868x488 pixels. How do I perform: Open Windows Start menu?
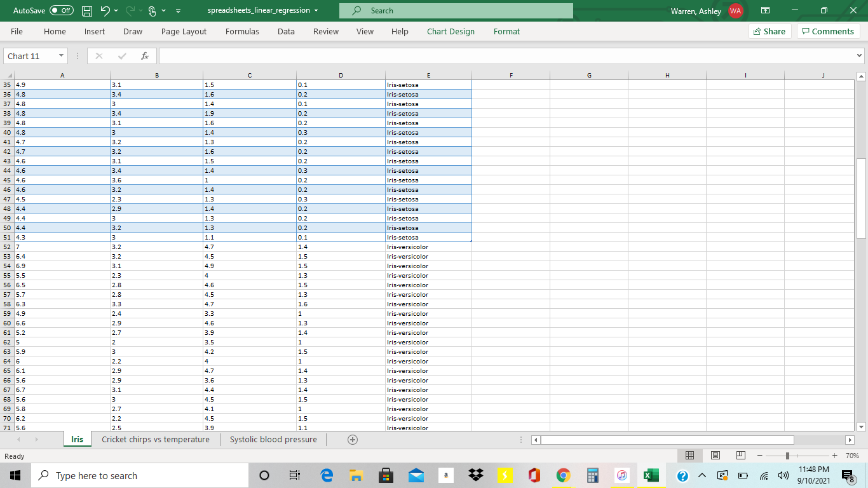(x=15, y=475)
